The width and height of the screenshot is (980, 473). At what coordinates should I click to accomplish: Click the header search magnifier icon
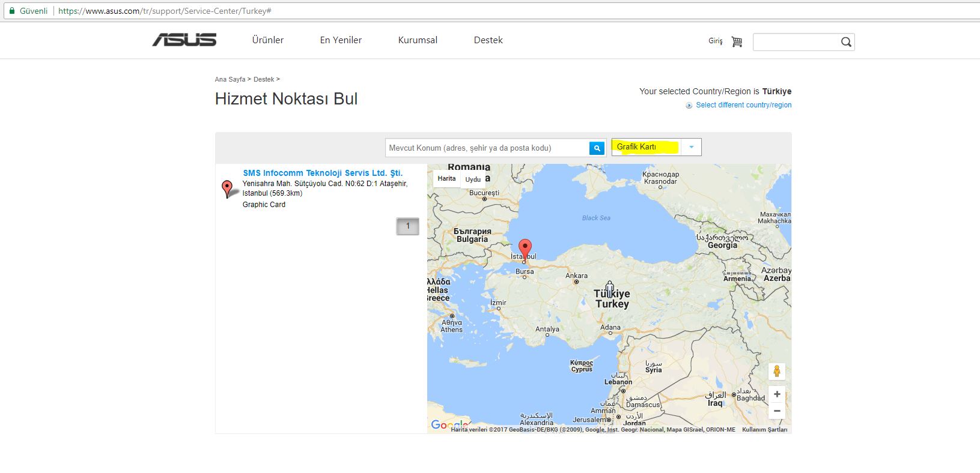tap(846, 41)
